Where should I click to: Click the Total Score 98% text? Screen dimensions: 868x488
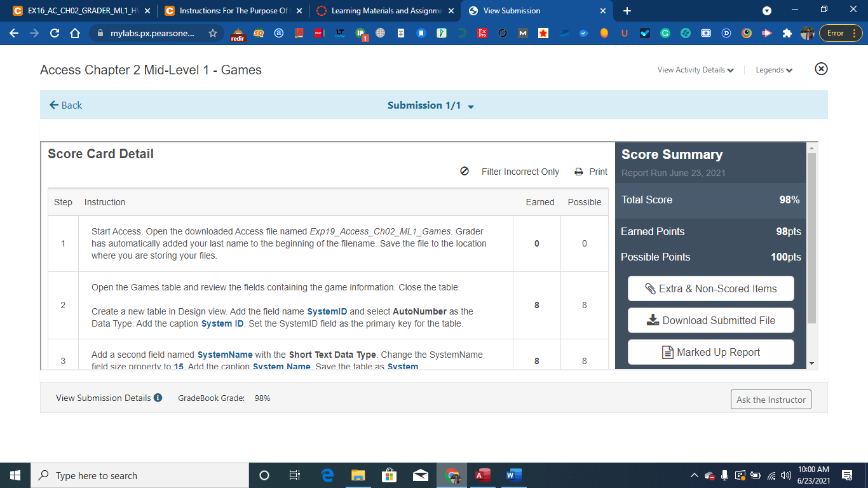pos(710,200)
